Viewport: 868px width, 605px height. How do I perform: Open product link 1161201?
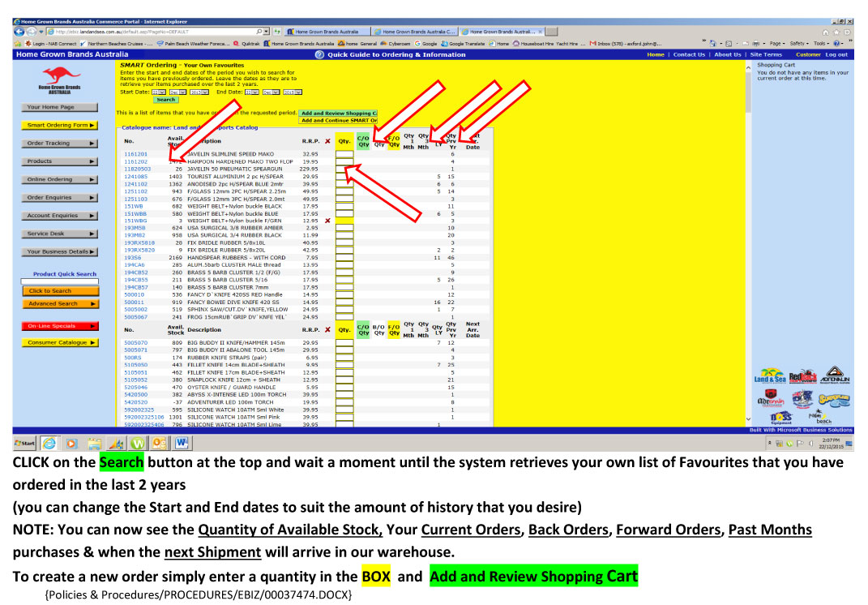tap(135, 153)
